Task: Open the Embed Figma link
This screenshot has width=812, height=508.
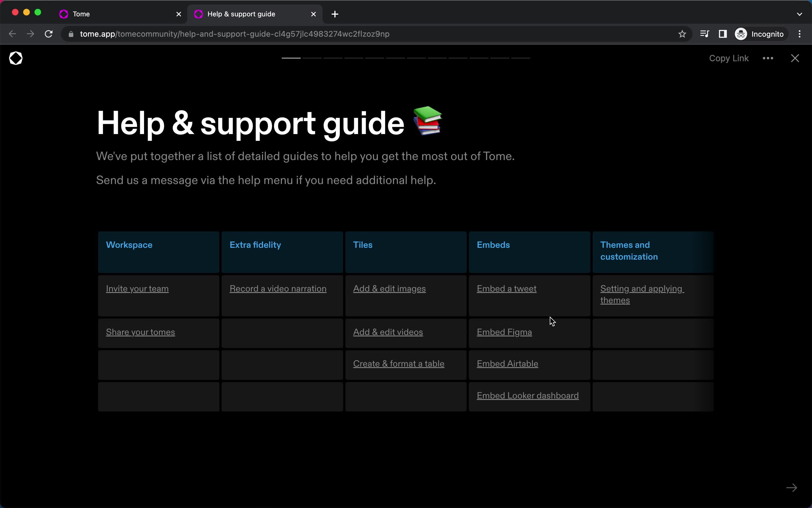Action: 504,332
